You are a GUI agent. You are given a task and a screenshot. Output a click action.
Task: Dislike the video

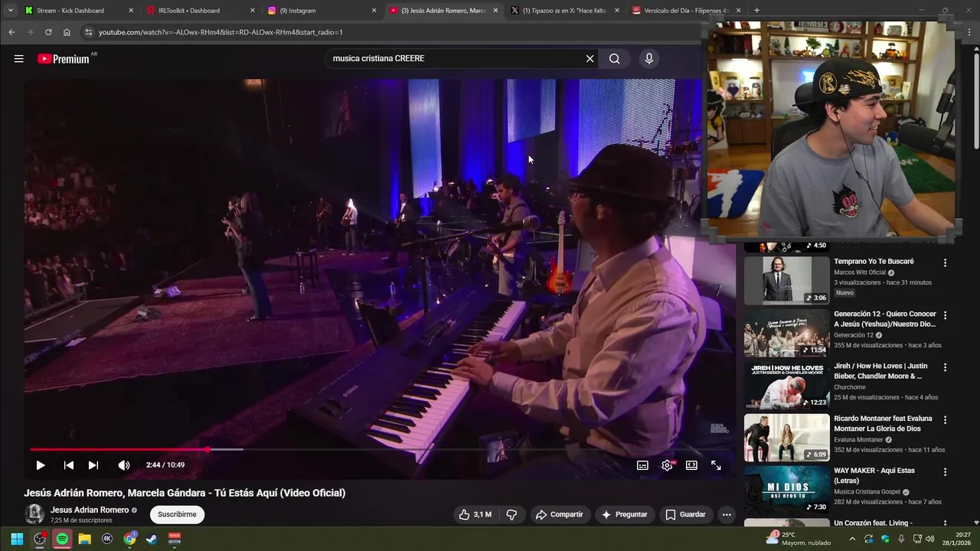[x=511, y=514]
